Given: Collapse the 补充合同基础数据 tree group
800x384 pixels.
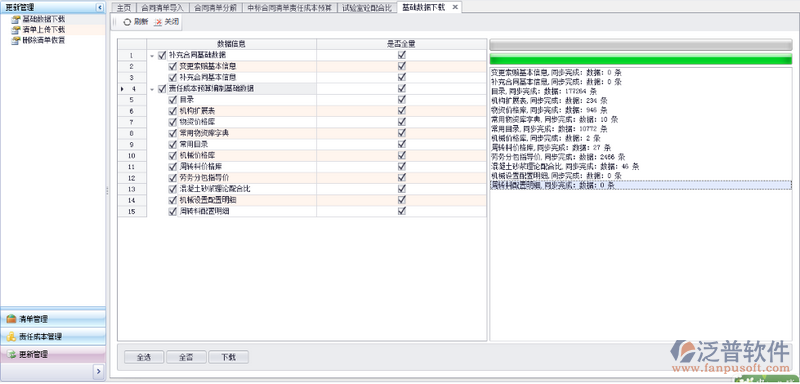Looking at the screenshot, I should [x=152, y=56].
